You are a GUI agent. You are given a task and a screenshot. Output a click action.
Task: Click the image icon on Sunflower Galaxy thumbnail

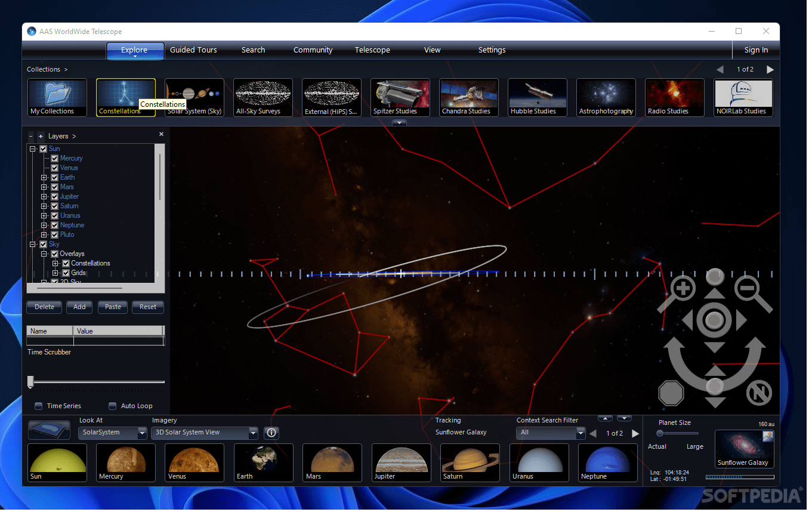tap(768, 436)
